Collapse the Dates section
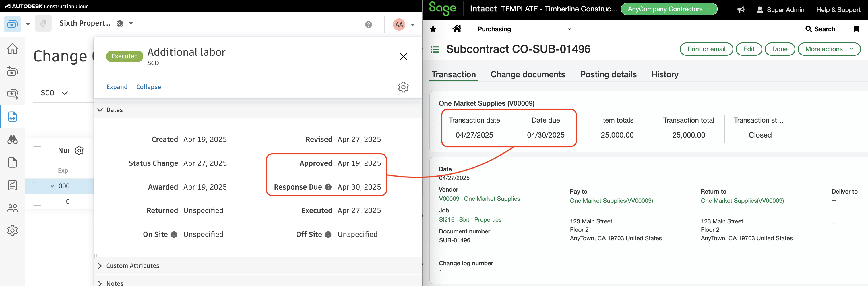The width and height of the screenshot is (868, 286). (100, 110)
